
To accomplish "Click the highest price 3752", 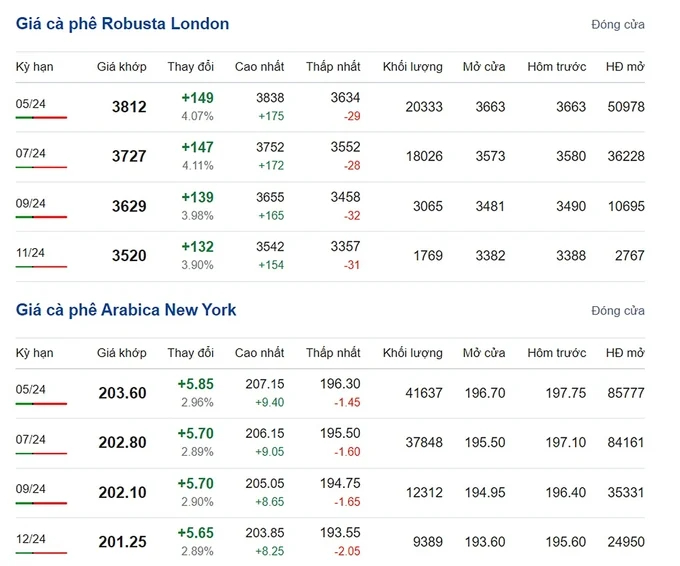I will pos(270,147).
